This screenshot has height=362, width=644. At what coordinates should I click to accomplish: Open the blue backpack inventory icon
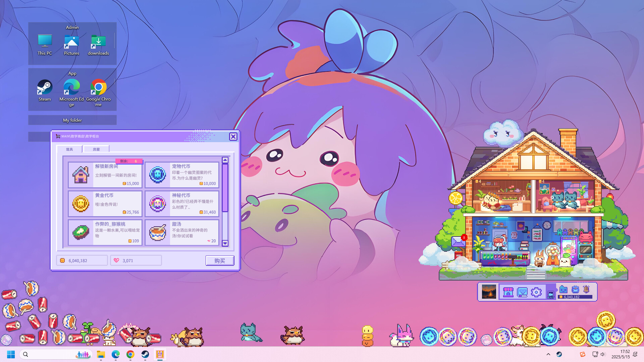coord(575,289)
